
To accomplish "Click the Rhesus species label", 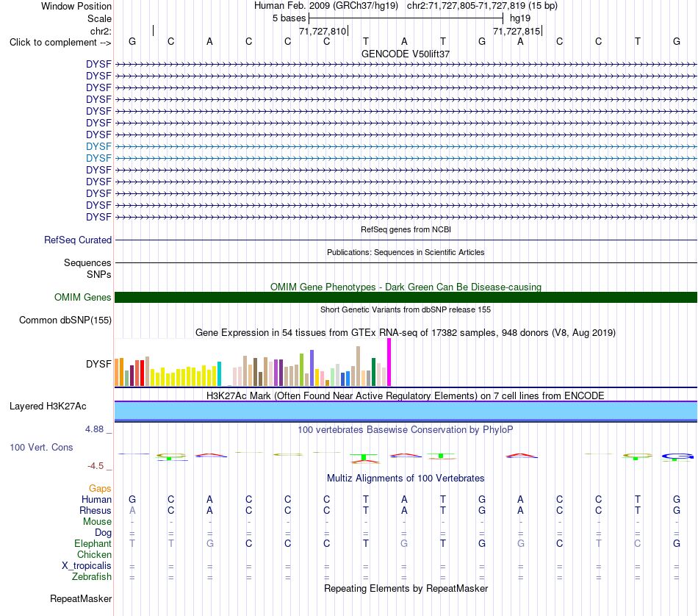I will (96, 510).
